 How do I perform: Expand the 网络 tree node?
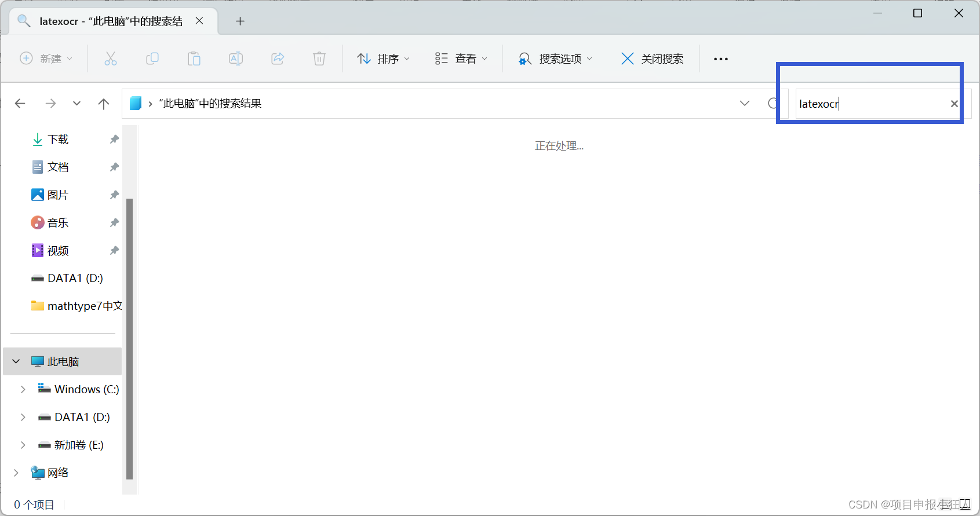(x=16, y=473)
